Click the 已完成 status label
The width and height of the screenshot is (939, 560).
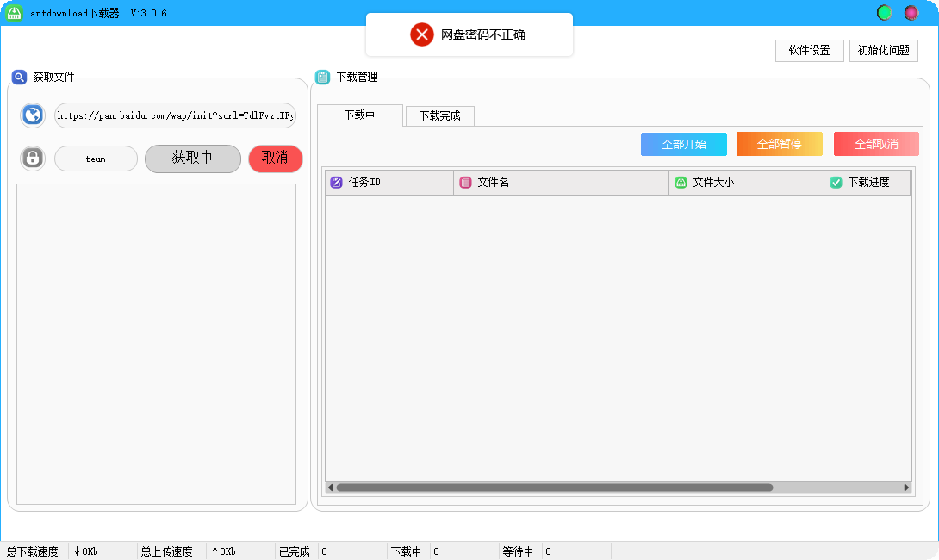coord(294,551)
